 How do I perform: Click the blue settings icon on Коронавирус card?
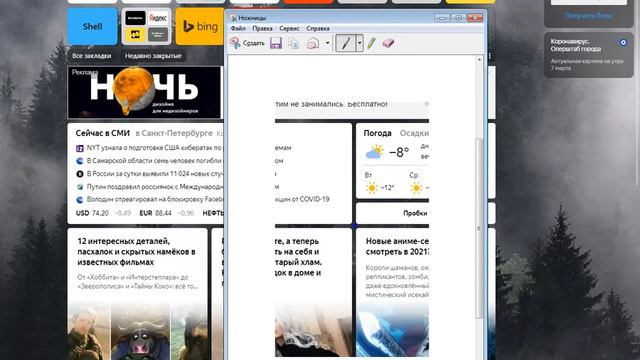(x=623, y=42)
